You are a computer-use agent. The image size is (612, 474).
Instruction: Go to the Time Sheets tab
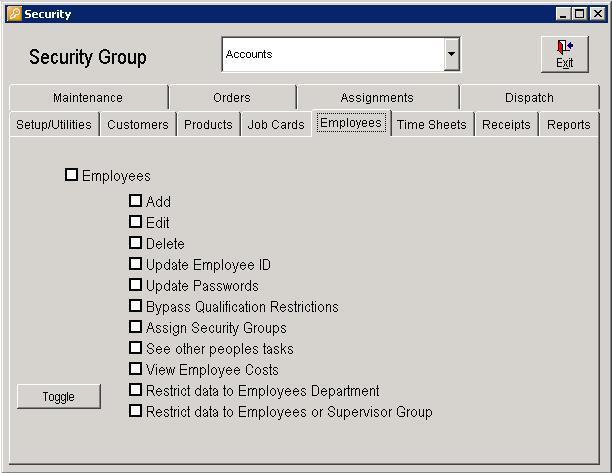pos(431,125)
